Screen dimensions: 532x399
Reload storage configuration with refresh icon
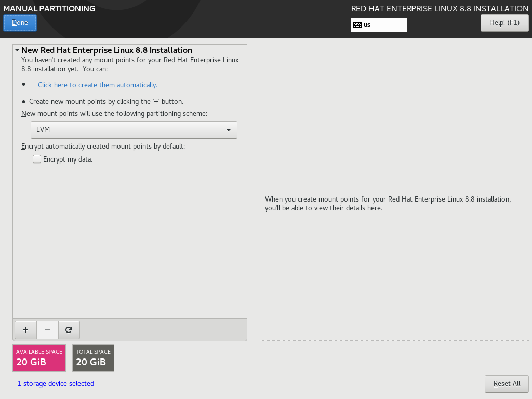[x=69, y=330]
